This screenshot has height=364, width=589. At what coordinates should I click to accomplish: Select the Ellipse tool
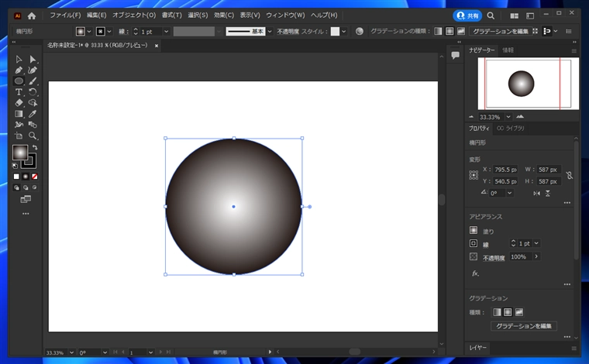click(x=19, y=81)
